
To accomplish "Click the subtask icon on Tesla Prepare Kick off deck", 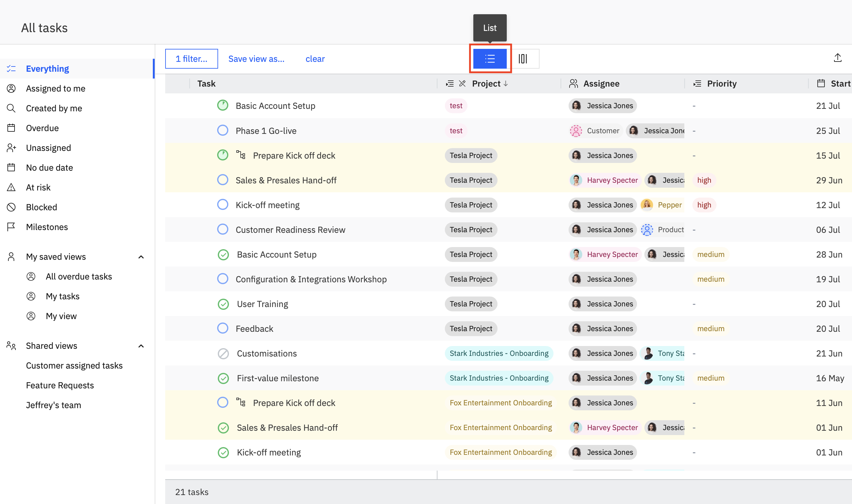I will 240,155.
